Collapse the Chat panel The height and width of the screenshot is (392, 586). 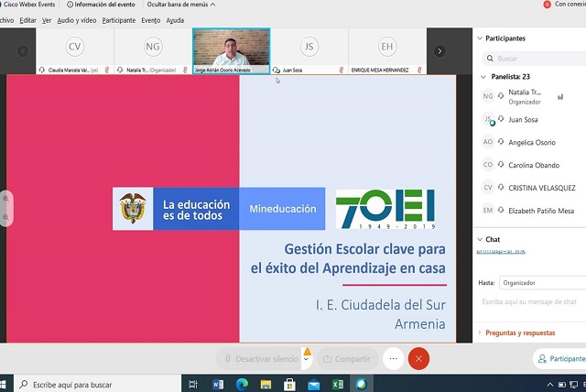(480, 239)
